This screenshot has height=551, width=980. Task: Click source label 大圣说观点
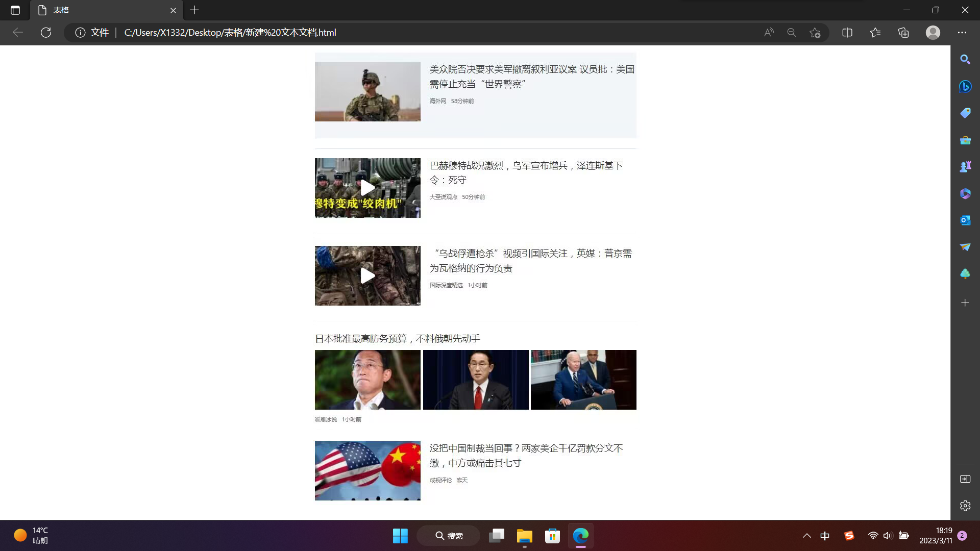click(443, 197)
